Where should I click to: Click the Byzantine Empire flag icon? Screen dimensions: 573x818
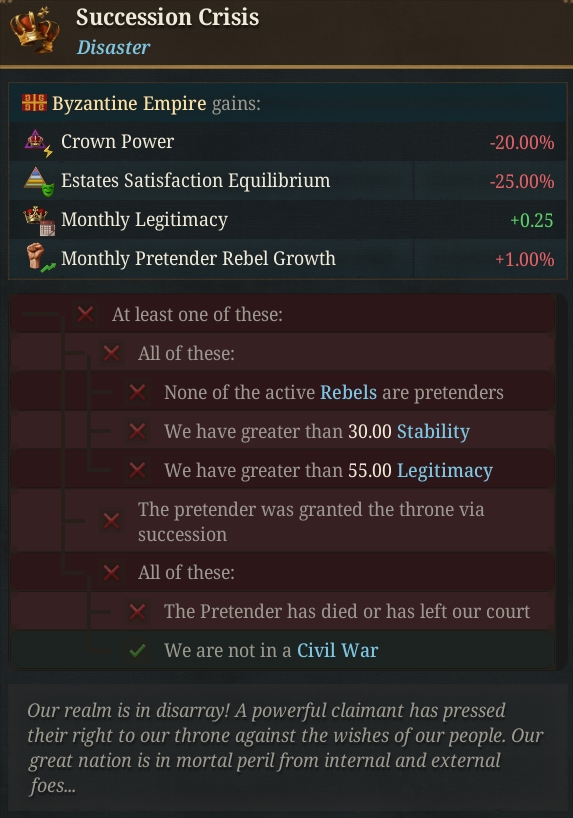[x=34, y=103]
